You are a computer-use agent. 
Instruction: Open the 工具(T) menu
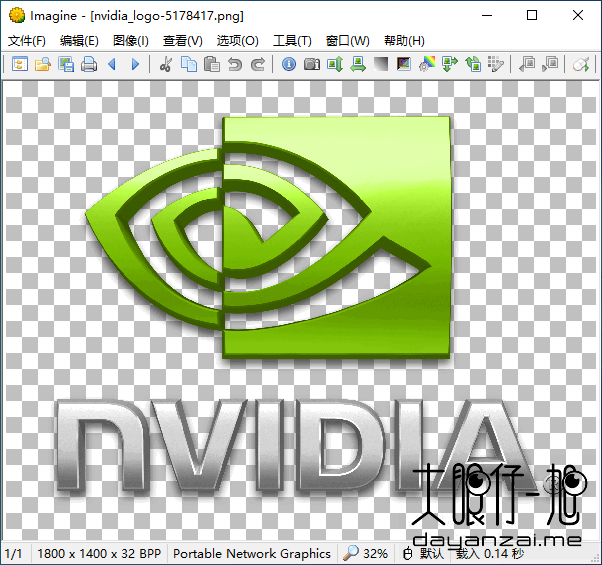pyautogui.click(x=292, y=41)
